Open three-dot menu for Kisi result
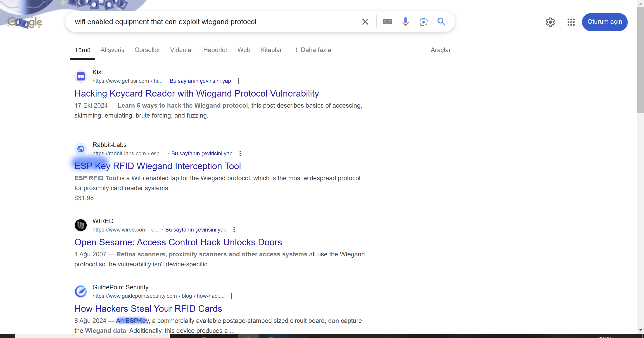 coord(238,81)
